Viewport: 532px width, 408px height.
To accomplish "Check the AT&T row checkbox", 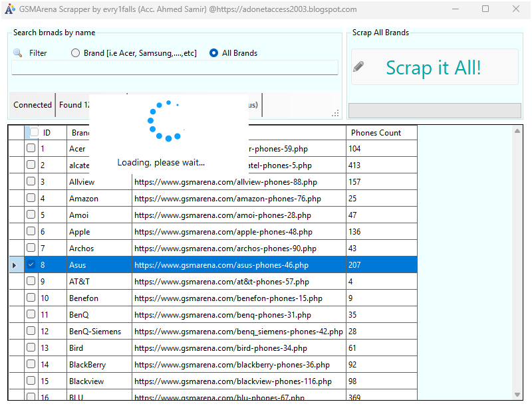I will (x=31, y=281).
